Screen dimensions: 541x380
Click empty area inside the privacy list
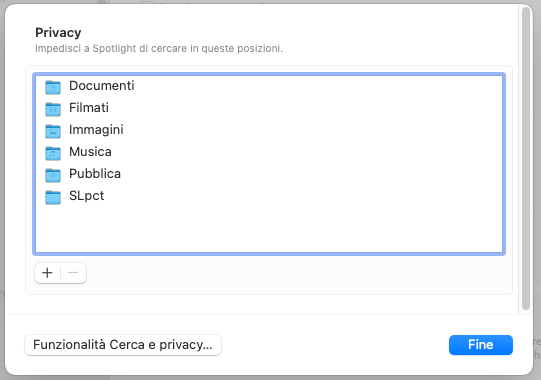[x=269, y=228]
